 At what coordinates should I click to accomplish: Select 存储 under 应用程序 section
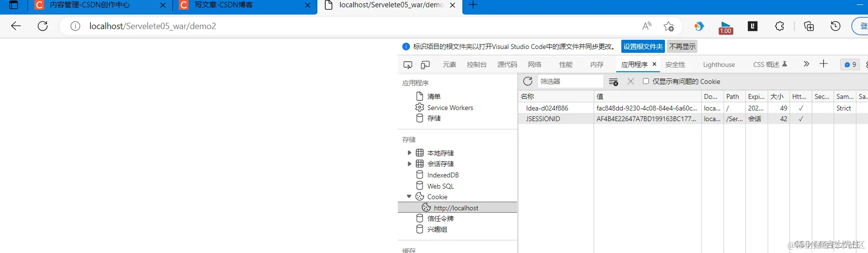434,118
